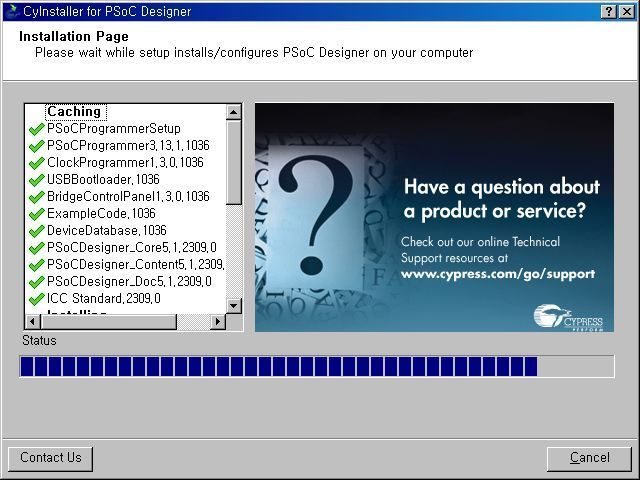This screenshot has width=640, height=480.
Task: Click green checkmark beside ClockProgrammer1.3.0.1036
Action: pyautogui.click(x=37, y=163)
